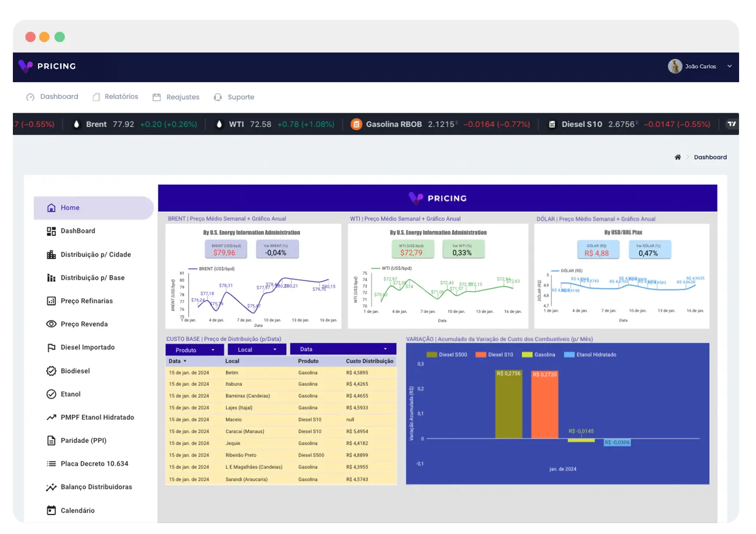The width and height of the screenshot is (756, 534).
Task: Click the Local column header
Action: tap(232, 361)
